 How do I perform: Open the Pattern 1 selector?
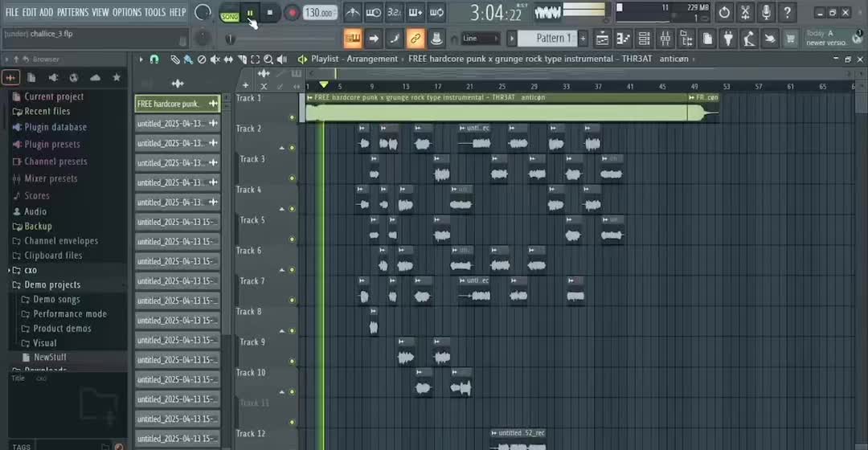click(x=547, y=39)
